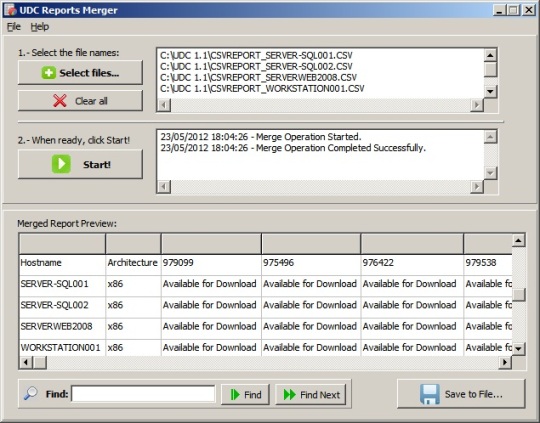Open the File menu
The width and height of the screenshot is (540, 423).
[x=14, y=27]
